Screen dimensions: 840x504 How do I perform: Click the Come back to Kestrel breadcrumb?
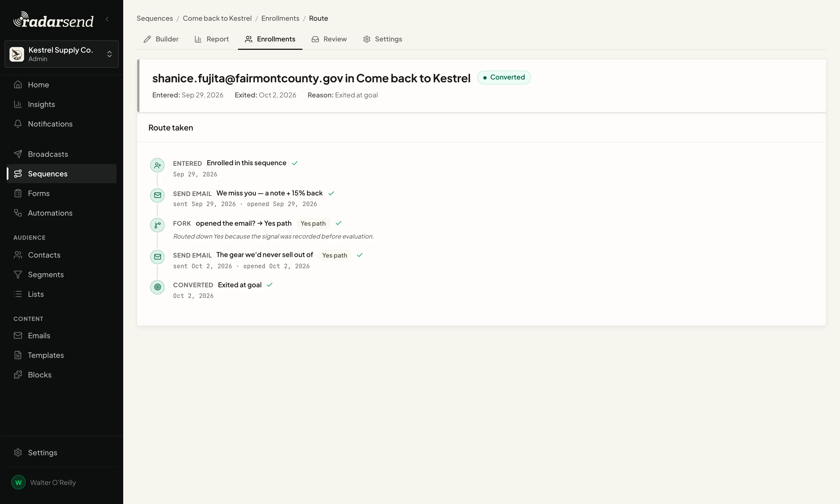(217, 18)
